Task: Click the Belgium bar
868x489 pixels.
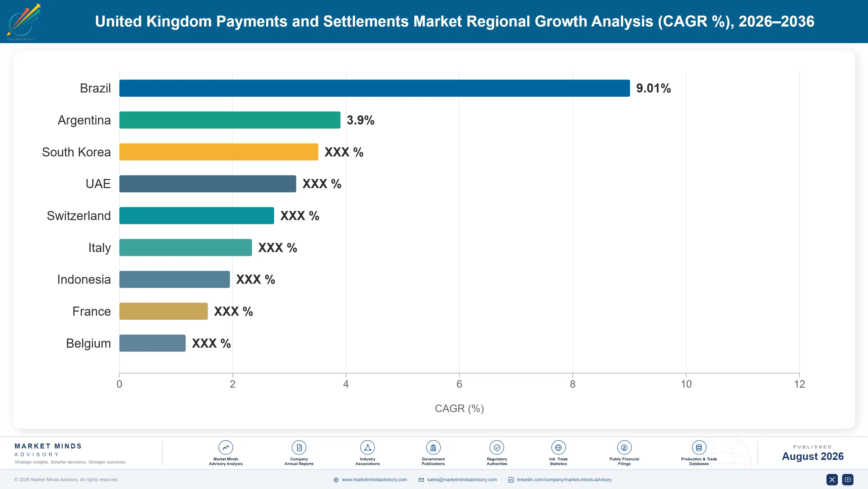Action: click(x=152, y=343)
